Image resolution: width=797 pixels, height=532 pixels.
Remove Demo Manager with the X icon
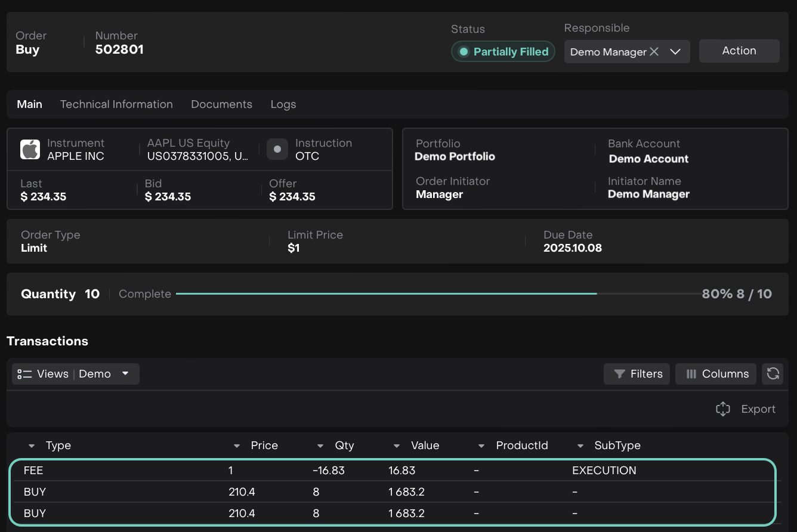tap(654, 52)
